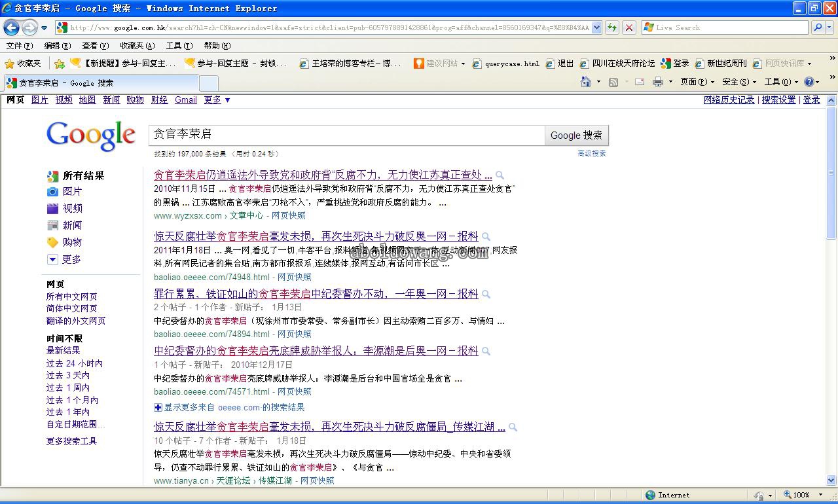Screen dimensions: 838x504
Task: Preview the 传媒江湖 result with magnifier icon
Action: (x=513, y=427)
